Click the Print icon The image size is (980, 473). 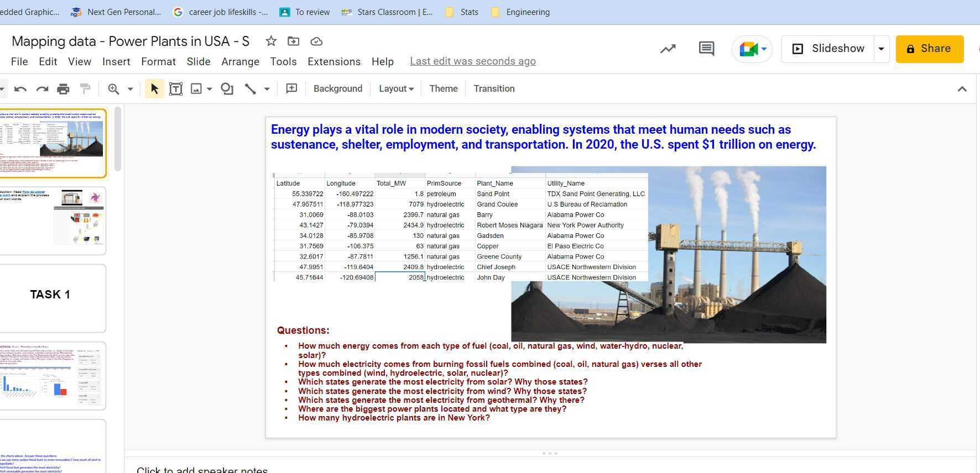pyautogui.click(x=64, y=89)
